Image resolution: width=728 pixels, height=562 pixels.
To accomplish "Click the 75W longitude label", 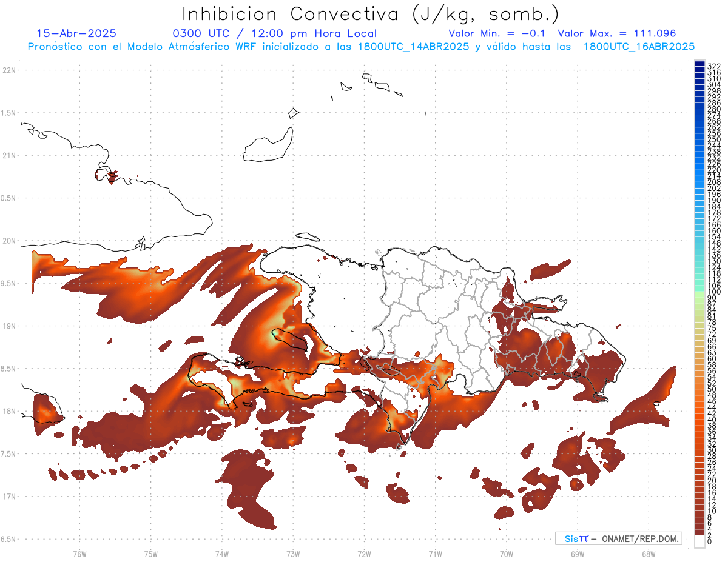I will 150,554.
